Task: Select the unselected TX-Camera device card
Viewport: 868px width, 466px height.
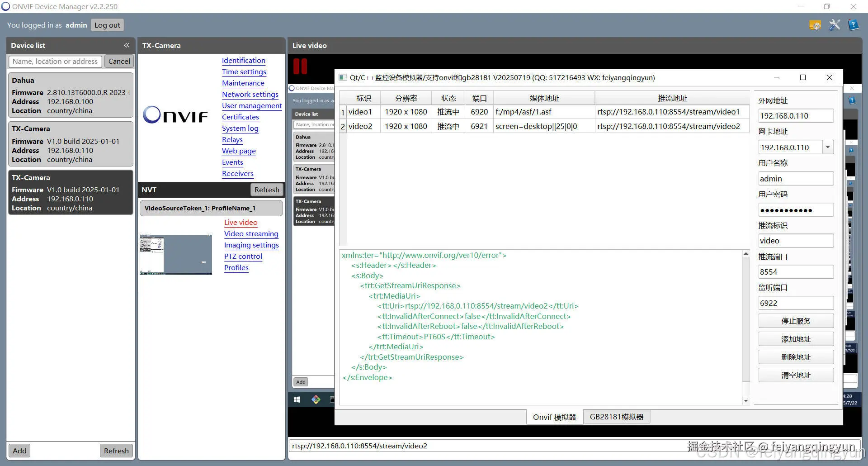Action: [71, 144]
